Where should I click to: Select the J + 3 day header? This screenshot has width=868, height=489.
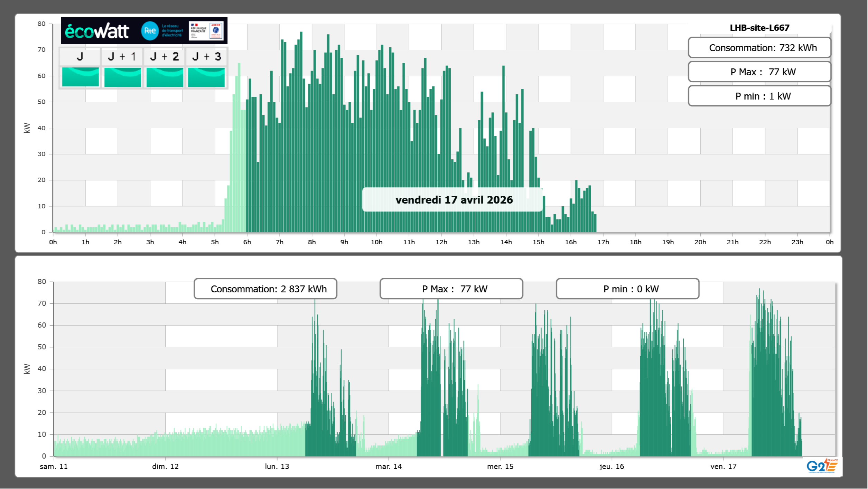click(x=206, y=57)
